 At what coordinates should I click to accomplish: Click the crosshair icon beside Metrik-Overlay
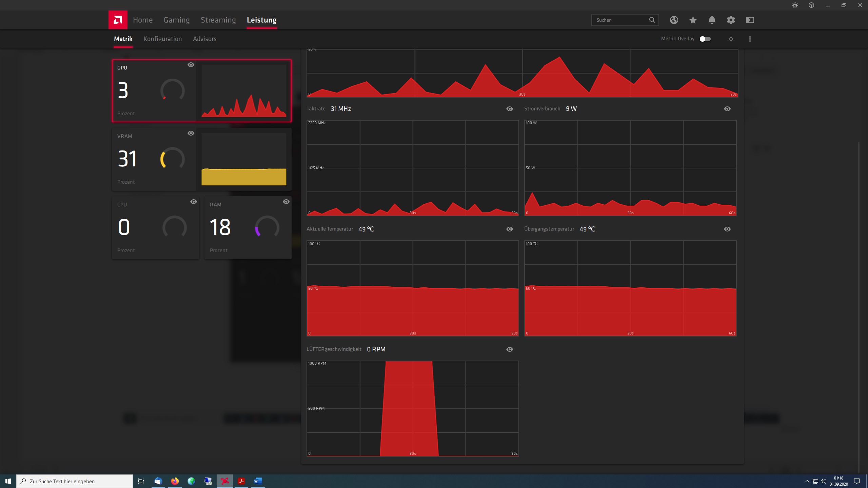pyautogui.click(x=731, y=39)
